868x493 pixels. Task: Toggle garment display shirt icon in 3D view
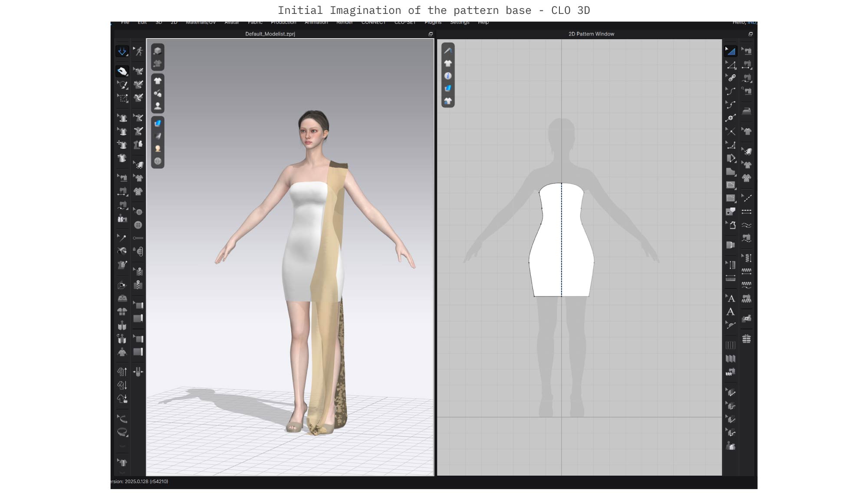tap(158, 81)
